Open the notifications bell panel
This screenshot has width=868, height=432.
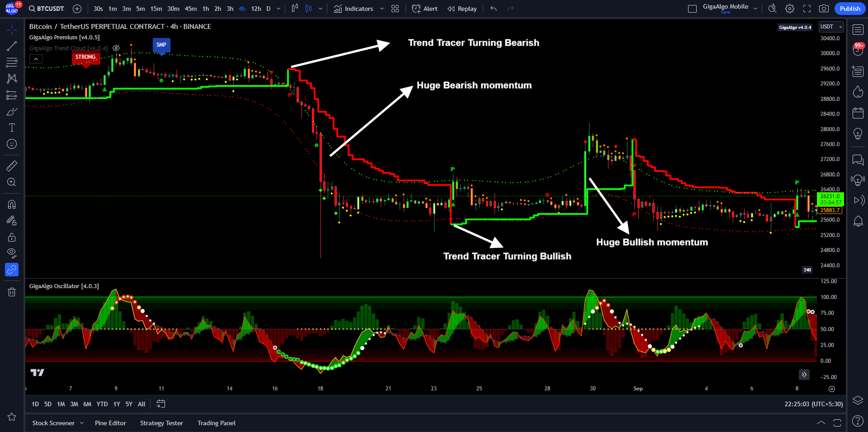858,221
